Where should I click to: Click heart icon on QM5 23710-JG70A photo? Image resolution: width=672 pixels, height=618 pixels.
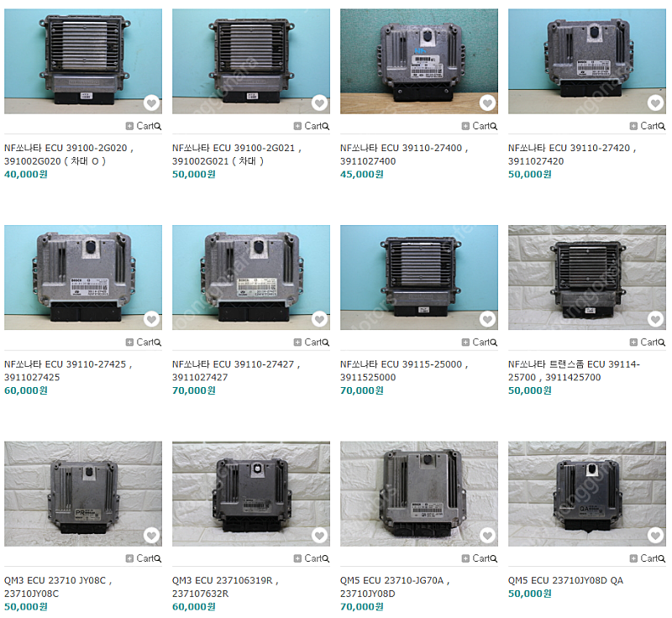pyautogui.click(x=487, y=536)
